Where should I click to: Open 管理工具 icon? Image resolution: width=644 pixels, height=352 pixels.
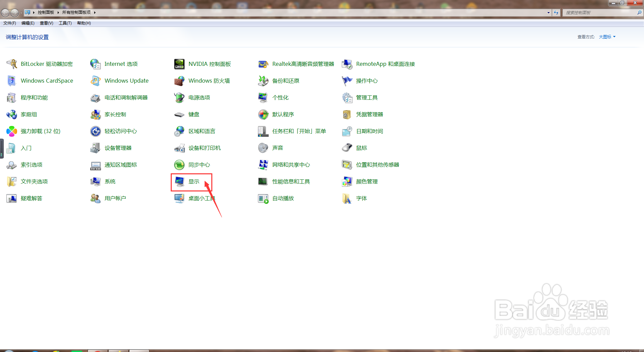point(347,97)
